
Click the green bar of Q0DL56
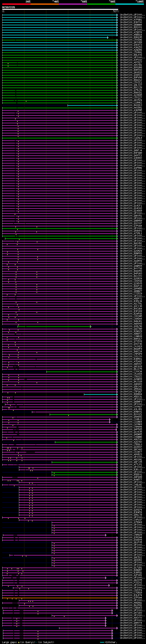(x=54, y=326)
